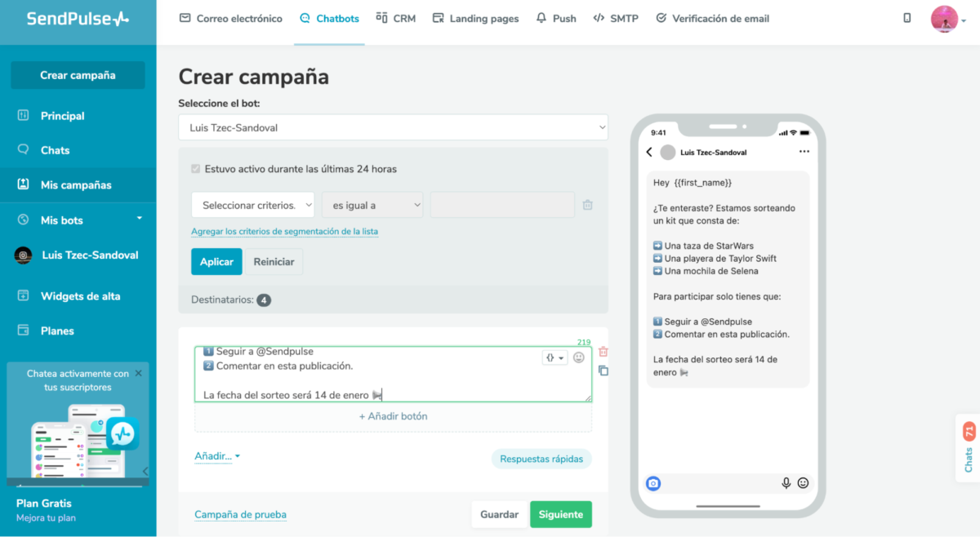Screen dimensions: 980x537
Task: Click + Añadir botón
Action: point(393,416)
